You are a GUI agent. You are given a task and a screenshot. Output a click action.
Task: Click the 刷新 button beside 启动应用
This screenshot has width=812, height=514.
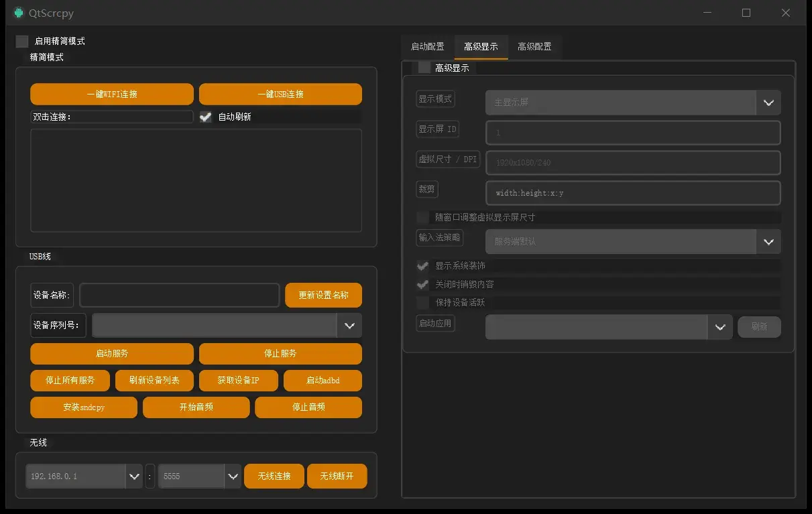760,327
